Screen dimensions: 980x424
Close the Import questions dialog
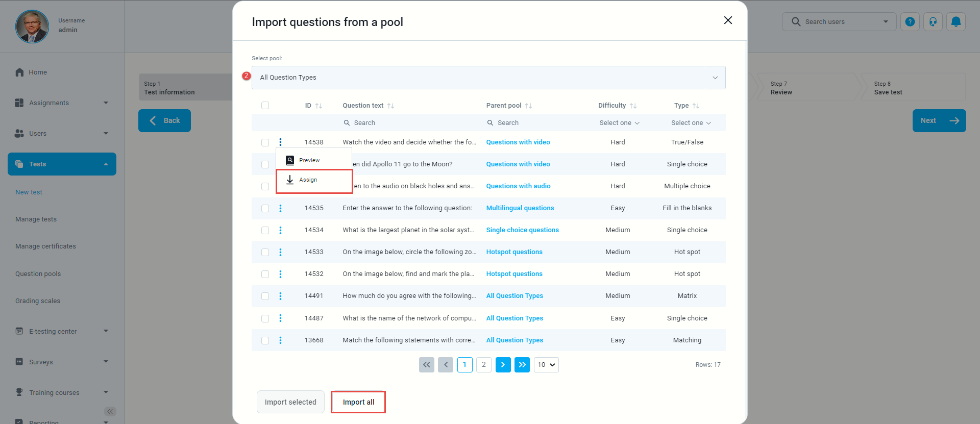(x=728, y=20)
